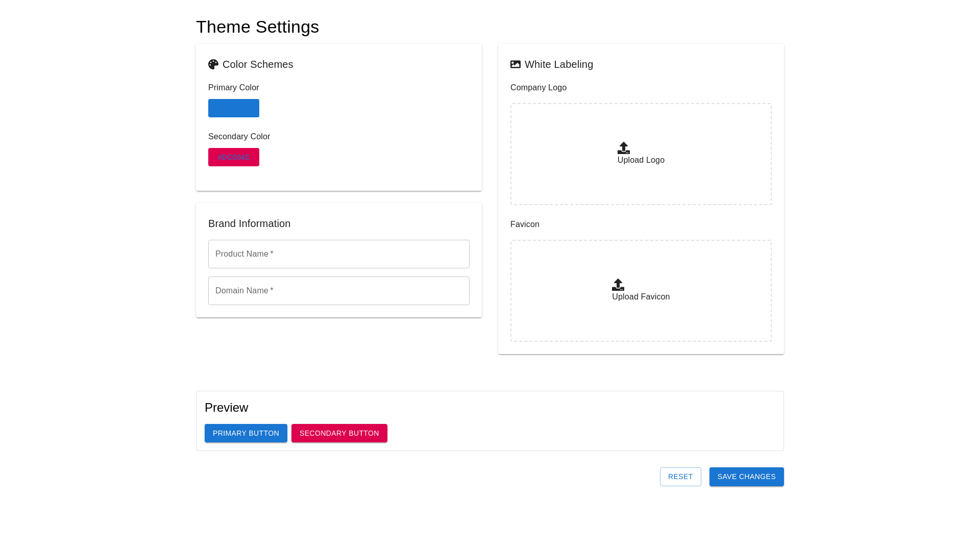This screenshot has width=980, height=551.
Task: Click the image icon beside White Labeling
Action: tap(516, 64)
